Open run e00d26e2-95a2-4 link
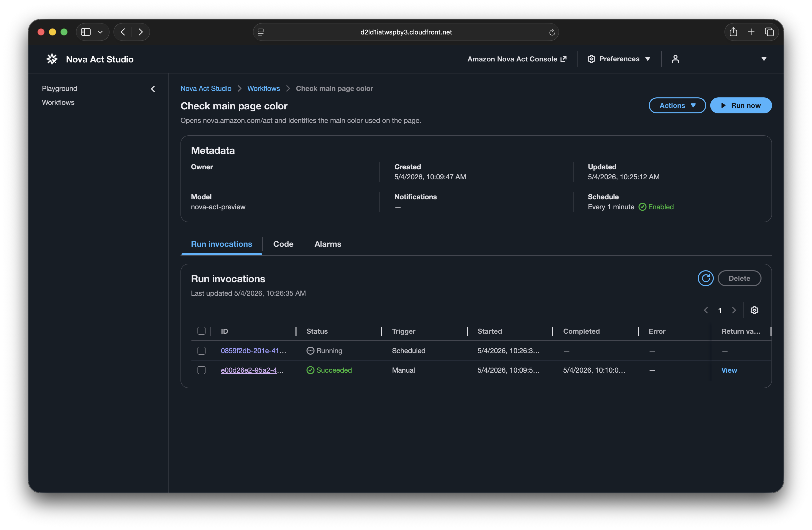The image size is (812, 530). click(252, 370)
